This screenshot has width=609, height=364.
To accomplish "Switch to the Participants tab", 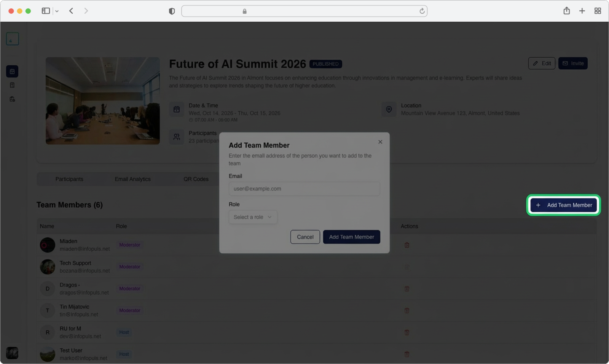I will [69, 179].
